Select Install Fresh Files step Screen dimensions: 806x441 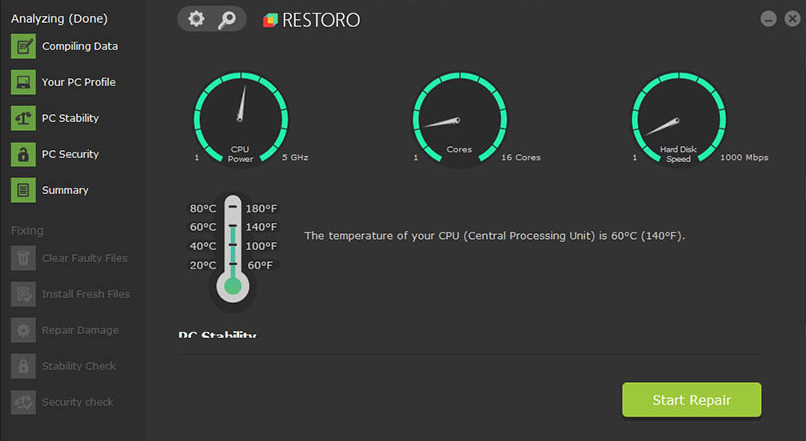point(86,294)
